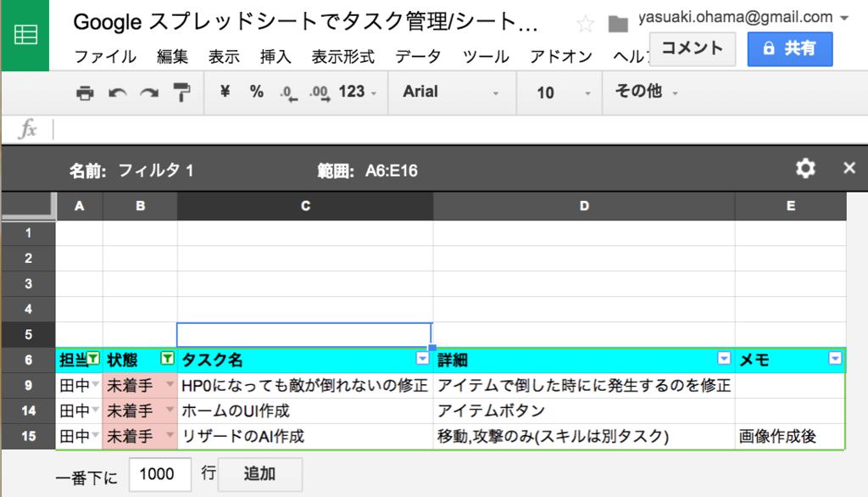Viewport: 868px width, 497px height.
Task: Open the ツール menu
Action: 486,57
